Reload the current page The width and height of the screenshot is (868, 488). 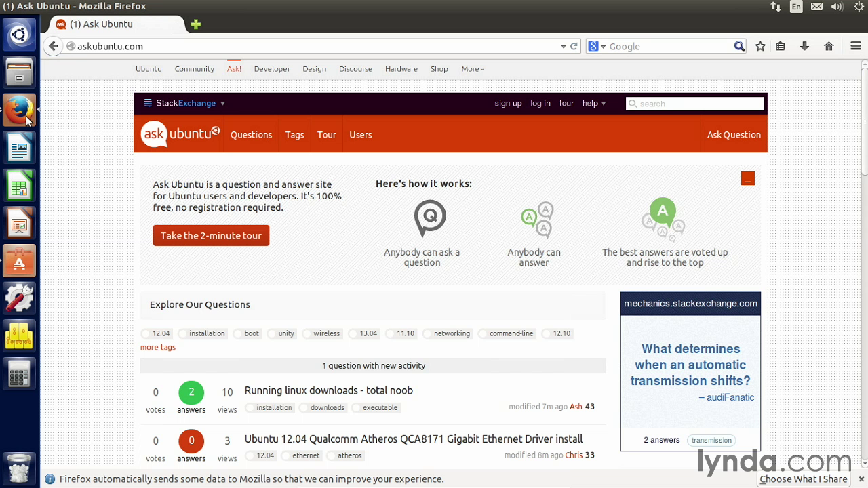(574, 46)
